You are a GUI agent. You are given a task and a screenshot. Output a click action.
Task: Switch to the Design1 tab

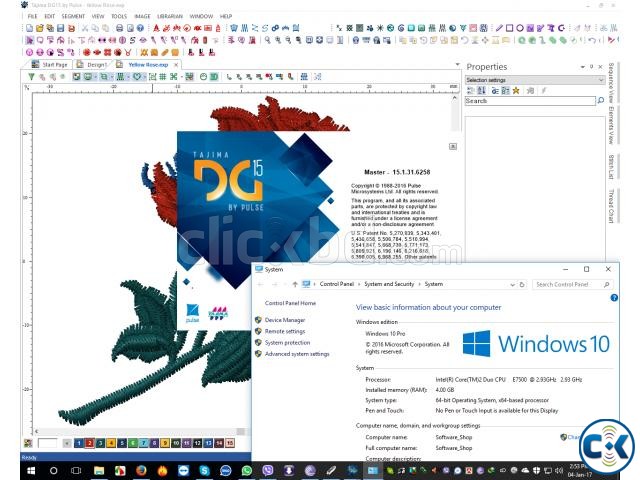[x=96, y=64]
